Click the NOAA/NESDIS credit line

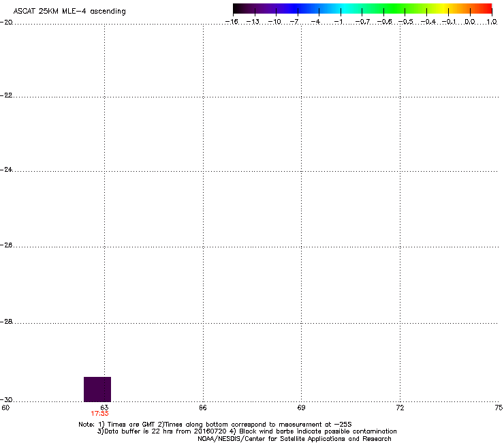[x=294, y=439]
